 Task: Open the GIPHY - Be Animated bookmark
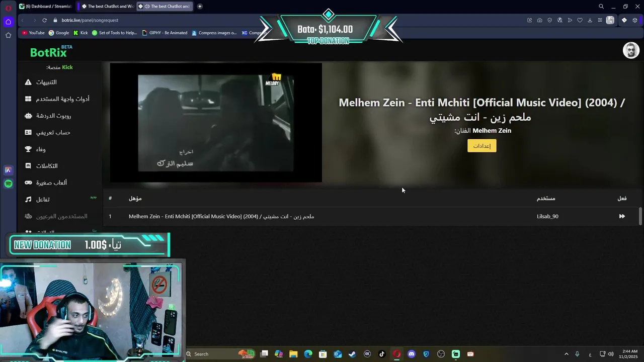point(165,33)
